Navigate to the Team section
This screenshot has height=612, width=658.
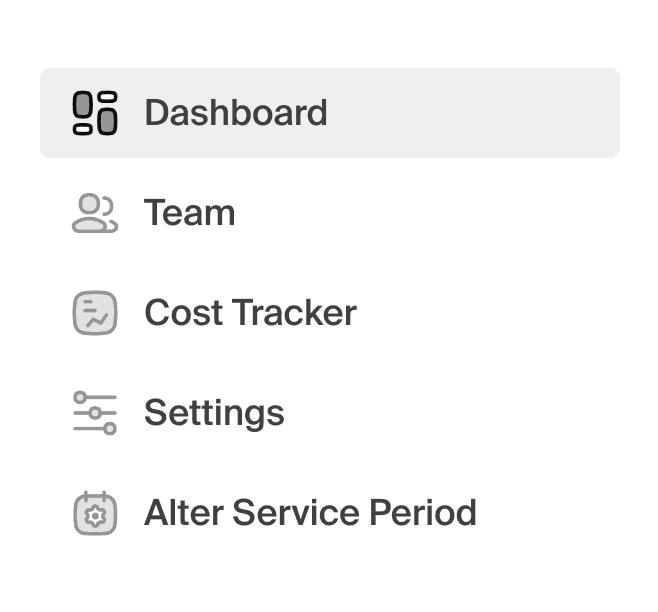coord(189,213)
